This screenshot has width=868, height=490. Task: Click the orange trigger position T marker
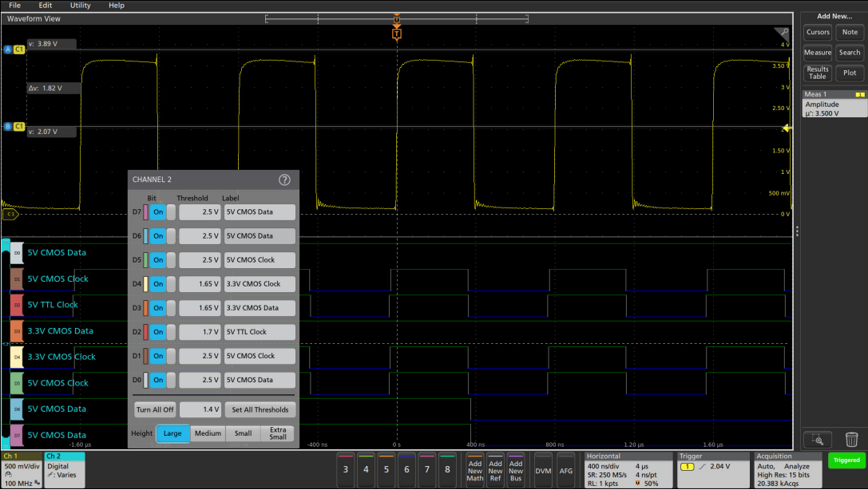click(x=397, y=34)
